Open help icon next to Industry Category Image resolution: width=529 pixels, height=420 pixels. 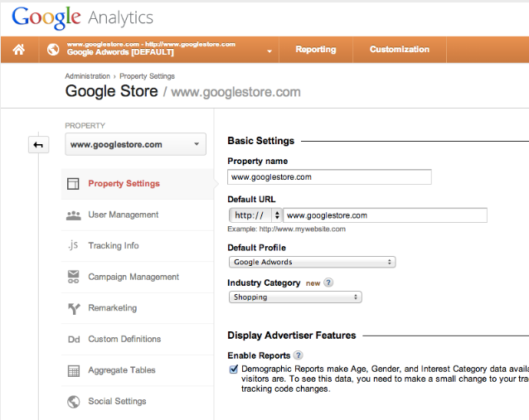click(x=328, y=282)
